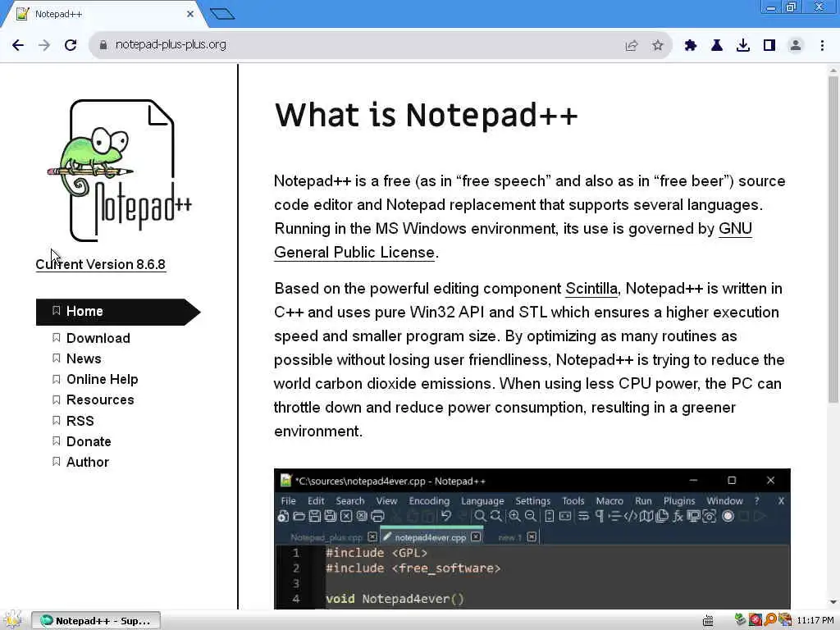Click the green checkmark tray icon

[x=741, y=620]
